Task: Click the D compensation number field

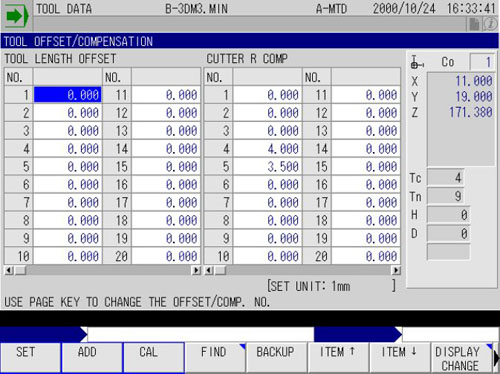Action: (448, 234)
